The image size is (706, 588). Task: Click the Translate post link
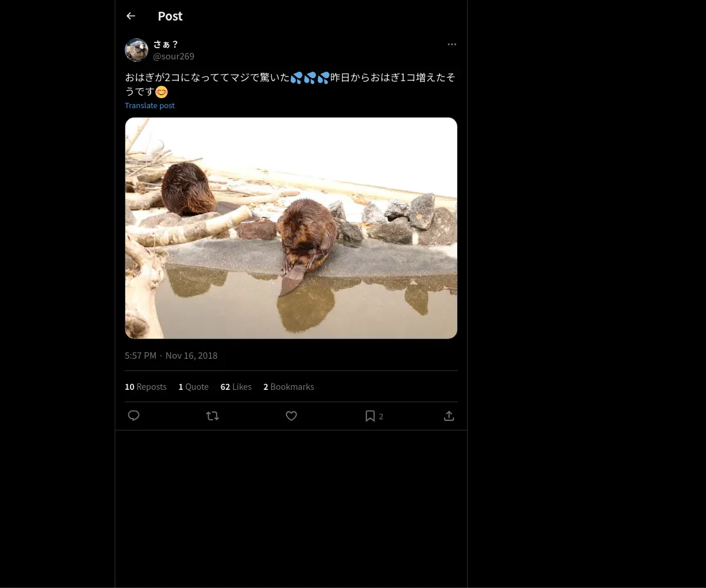[149, 105]
